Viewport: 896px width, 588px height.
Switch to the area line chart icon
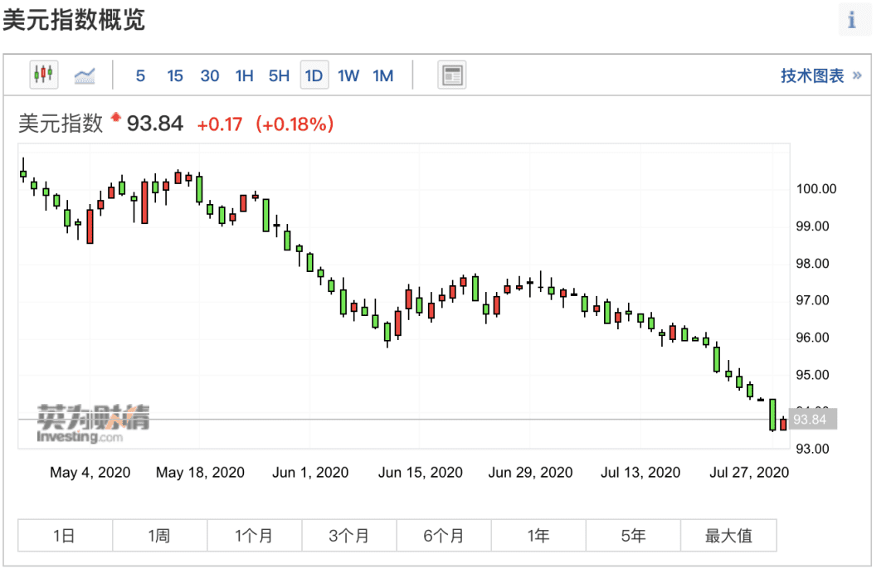click(85, 75)
